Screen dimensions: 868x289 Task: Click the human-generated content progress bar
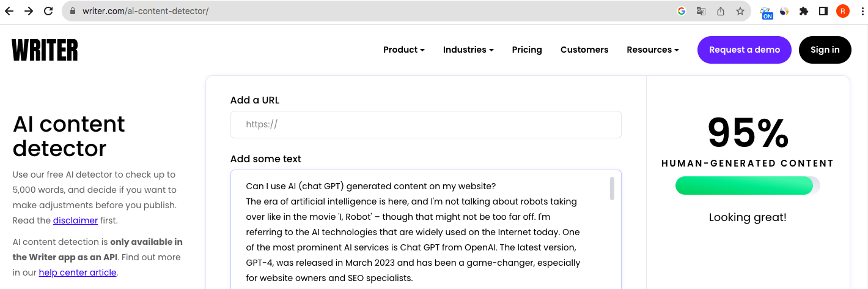pyautogui.click(x=747, y=186)
